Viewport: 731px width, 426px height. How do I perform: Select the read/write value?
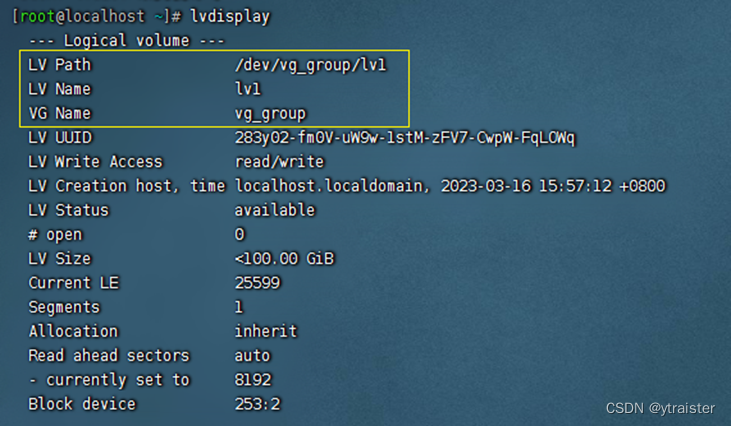(x=279, y=162)
